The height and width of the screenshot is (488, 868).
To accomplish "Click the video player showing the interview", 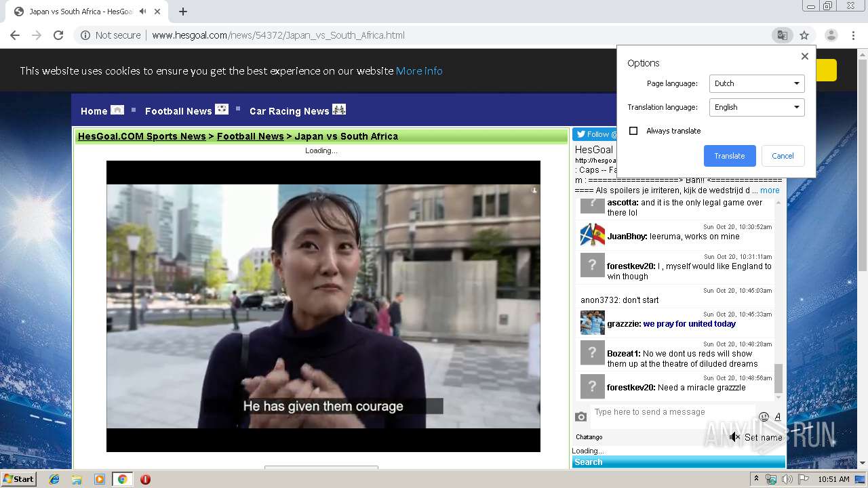I will [323, 306].
